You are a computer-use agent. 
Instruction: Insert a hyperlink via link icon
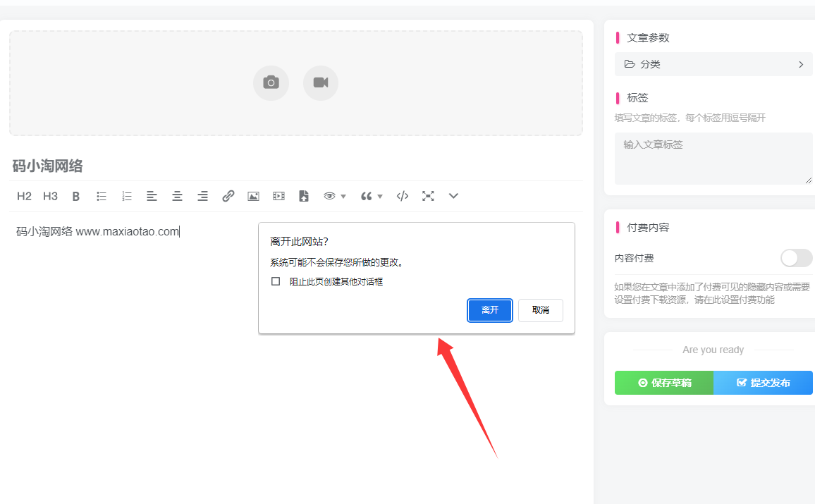pyautogui.click(x=228, y=196)
